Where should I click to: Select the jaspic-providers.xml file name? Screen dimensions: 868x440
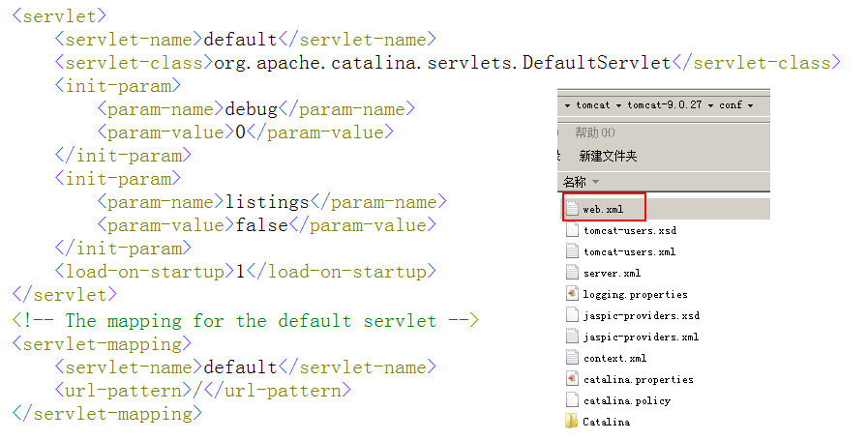[x=641, y=337]
